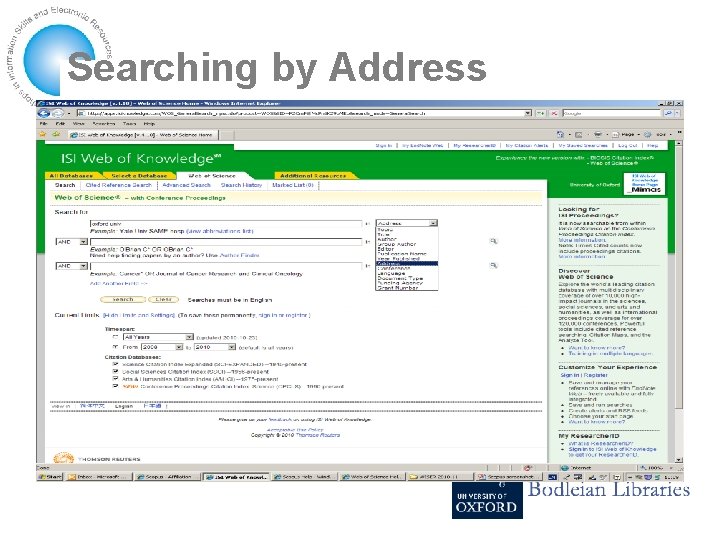Viewport: 720px width, 540px height.
Task: Open Search History tab
Action: 241,185
